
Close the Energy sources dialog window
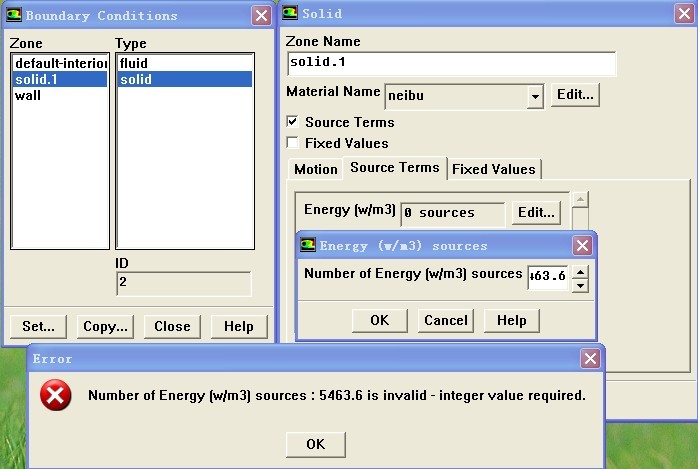point(582,245)
